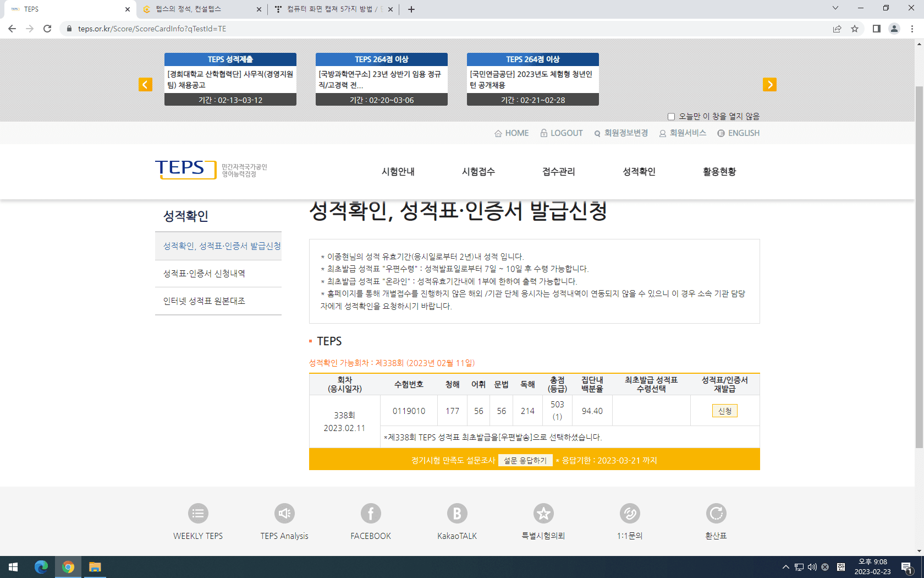924x578 pixels.
Task: Click the 설문 응답하기 survey button
Action: click(x=525, y=460)
